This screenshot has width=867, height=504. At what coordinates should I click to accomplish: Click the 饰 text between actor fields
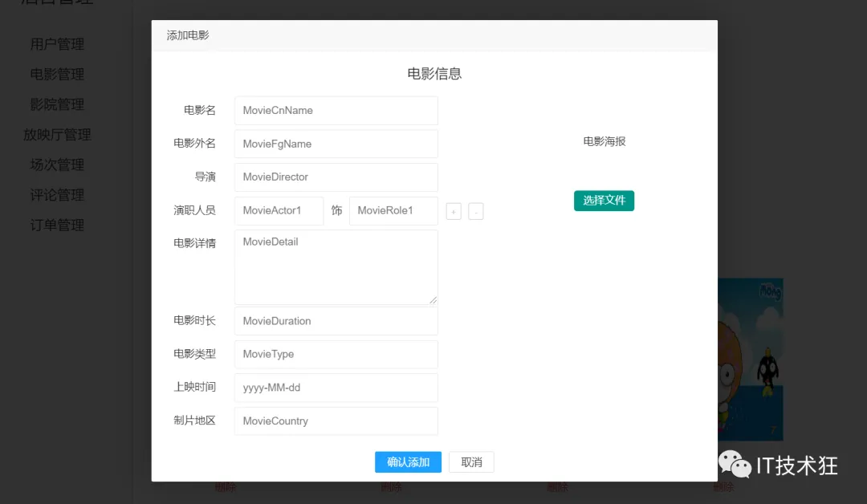click(x=336, y=210)
